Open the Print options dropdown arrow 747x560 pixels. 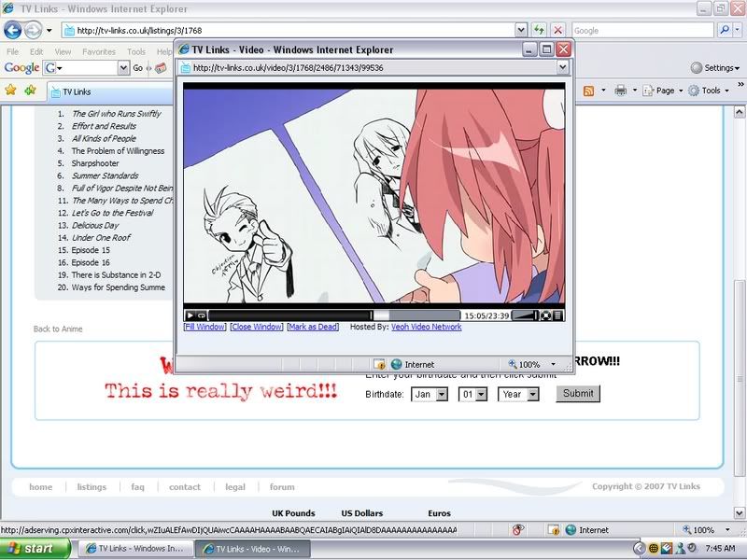click(635, 91)
